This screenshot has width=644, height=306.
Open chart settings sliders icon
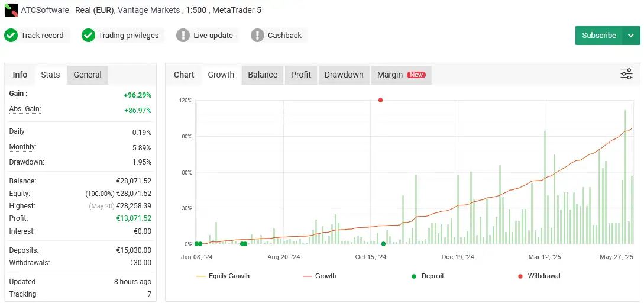(x=626, y=74)
